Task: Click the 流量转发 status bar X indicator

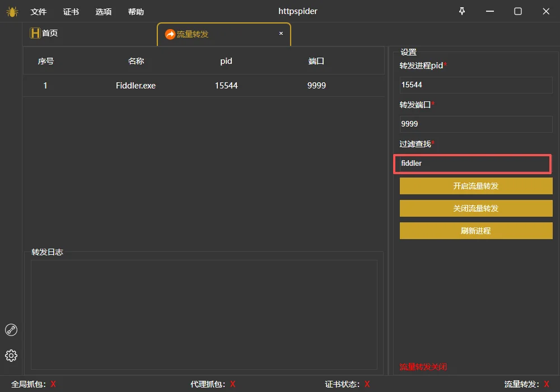Action: click(x=547, y=384)
